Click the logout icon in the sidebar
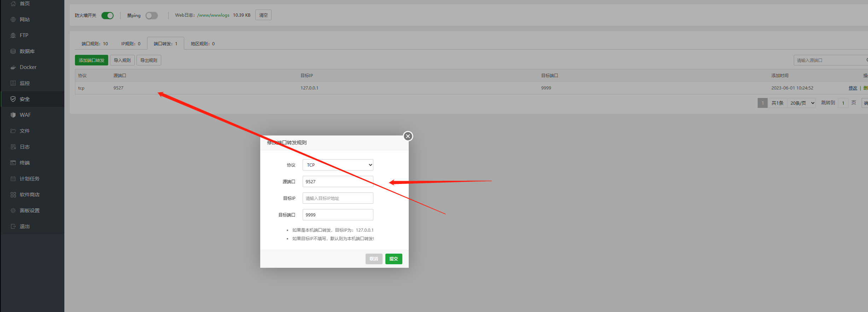 13,226
